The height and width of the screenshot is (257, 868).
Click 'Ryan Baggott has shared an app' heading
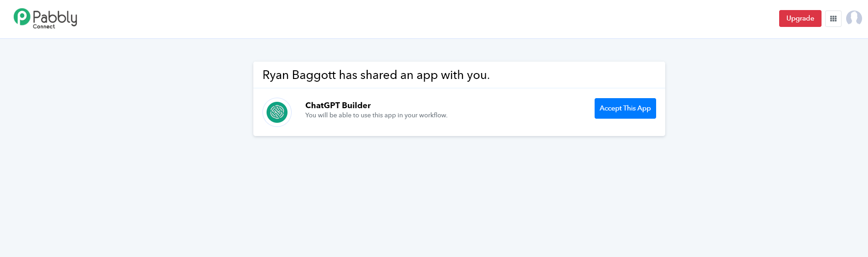(x=376, y=75)
